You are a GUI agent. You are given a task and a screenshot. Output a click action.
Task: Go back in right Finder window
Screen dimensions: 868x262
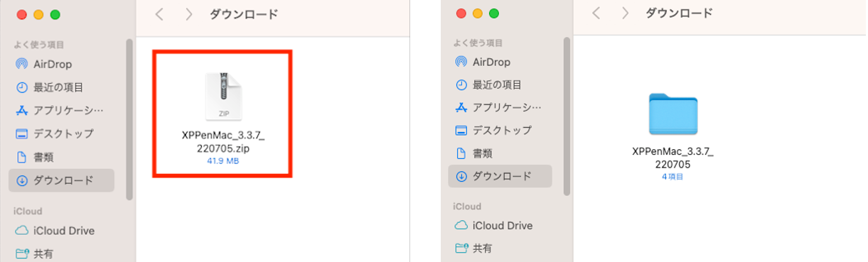tap(596, 13)
